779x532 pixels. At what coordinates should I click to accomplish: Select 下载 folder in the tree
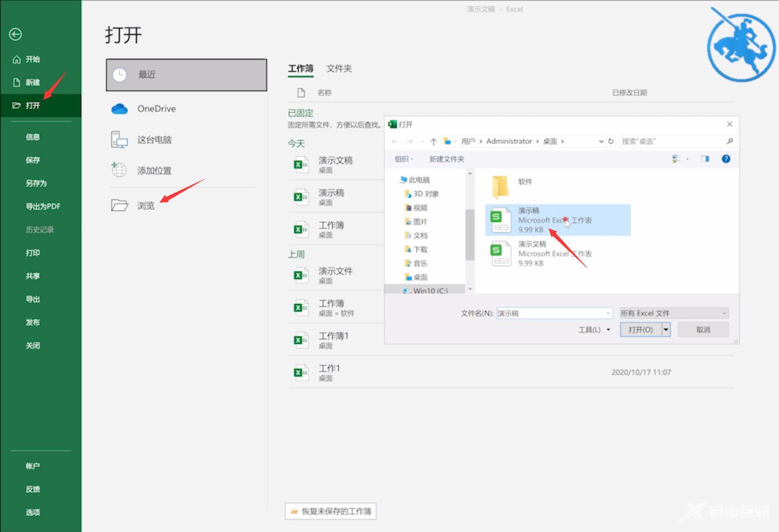pyautogui.click(x=416, y=250)
